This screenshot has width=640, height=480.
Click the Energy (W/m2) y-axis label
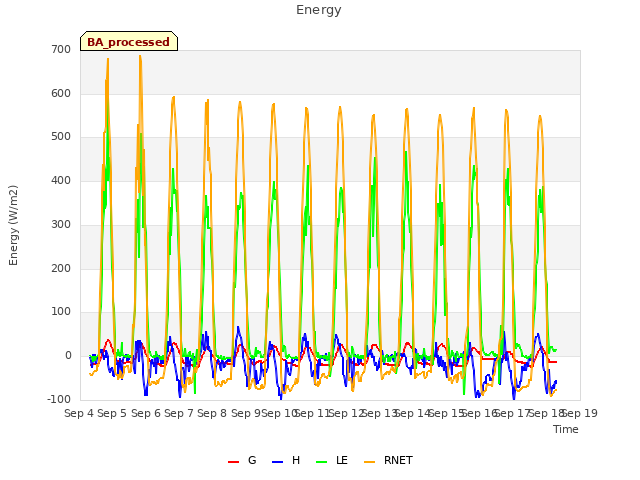point(13,225)
